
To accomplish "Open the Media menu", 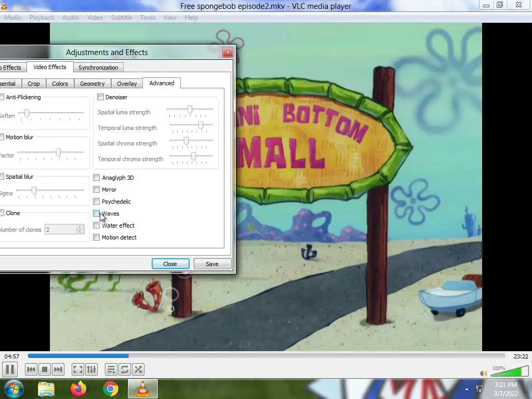I will click(12, 18).
